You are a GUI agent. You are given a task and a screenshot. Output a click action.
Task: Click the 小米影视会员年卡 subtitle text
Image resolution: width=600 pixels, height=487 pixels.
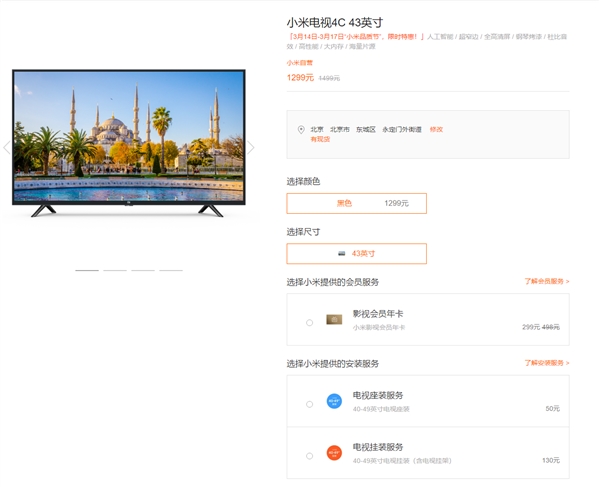(379, 327)
